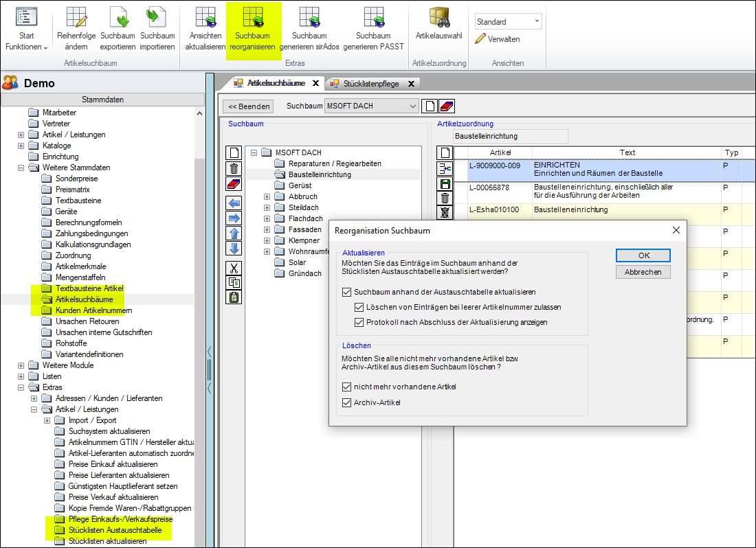The height and width of the screenshot is (548, 756).
Task: Toggle the Archiv-Artikel checkbox
Action: click(346, 402)
